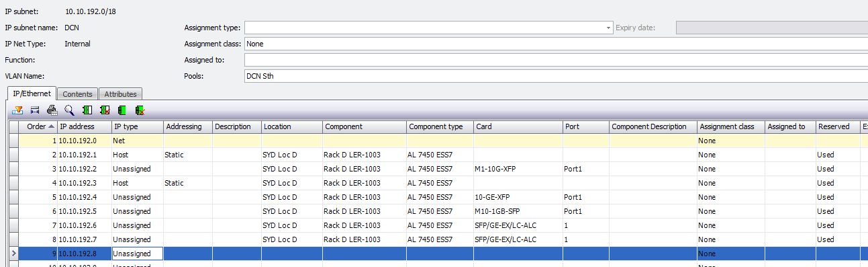This screenshot has height=267, width=868.
Task: Click the 10-GE-XFP card cell
Action: 518,197
